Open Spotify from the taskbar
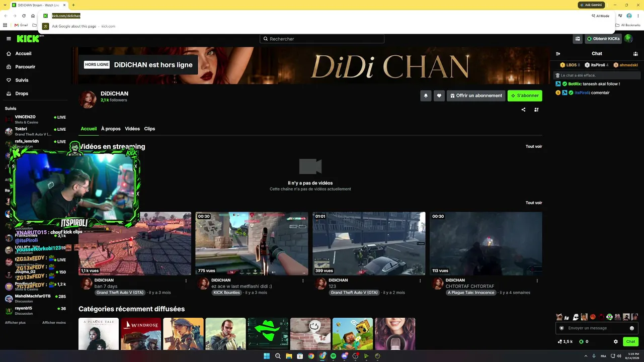Screen dimensions: 644x362 click(x=333, y=356)
